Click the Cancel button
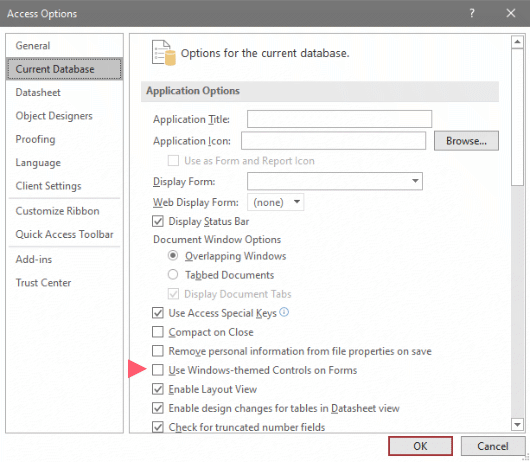Image resolution: width=530 pixels, height=462 pixels. (x=492, y=446)
